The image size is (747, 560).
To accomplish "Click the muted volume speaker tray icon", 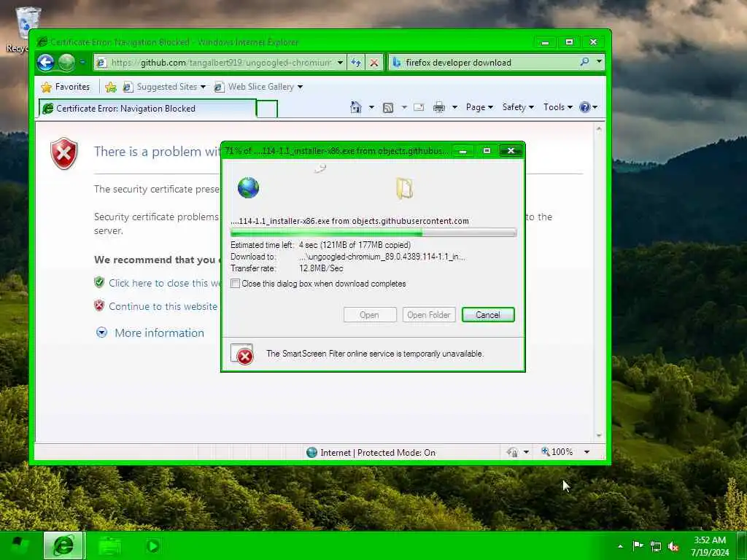I will [x=673, y=546].
